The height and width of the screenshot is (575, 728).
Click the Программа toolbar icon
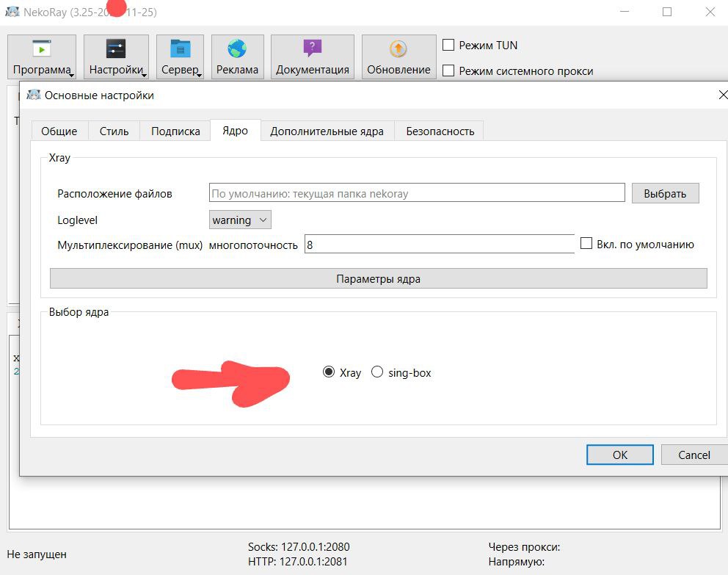point(42,49)
